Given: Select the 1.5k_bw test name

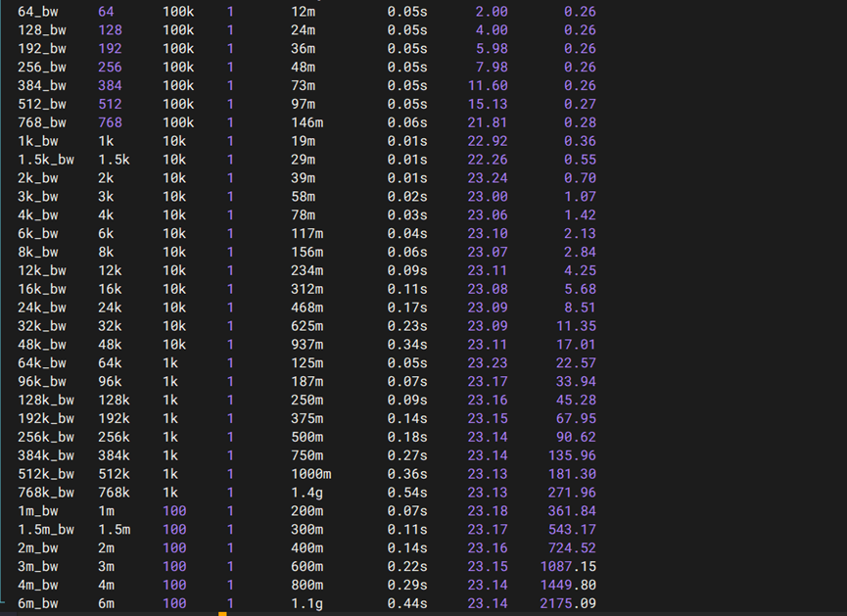Looking at the screenshot, I should point(46,160).
